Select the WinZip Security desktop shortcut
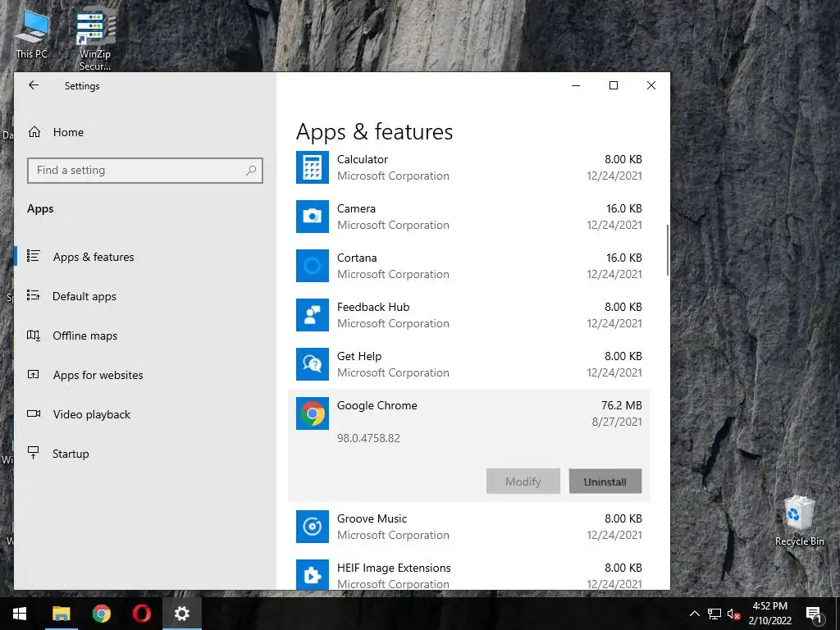Screen dimensions: 840x630 [95, 39]
